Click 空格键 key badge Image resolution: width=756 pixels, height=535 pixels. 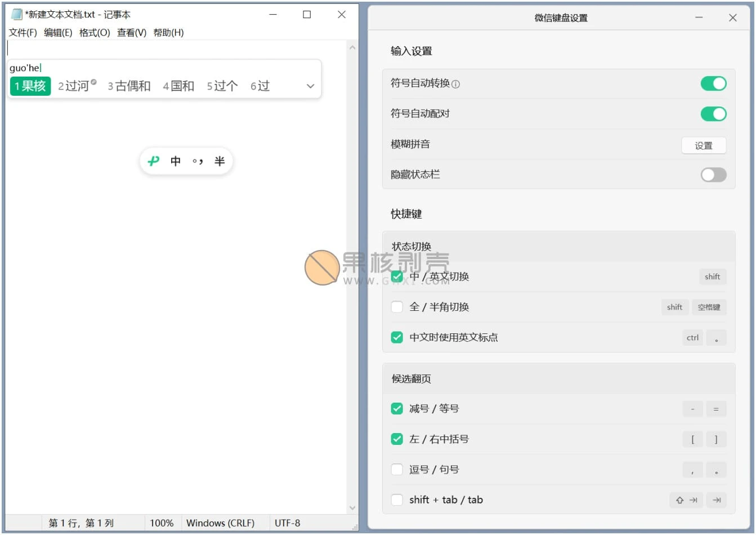click(709, 307)
